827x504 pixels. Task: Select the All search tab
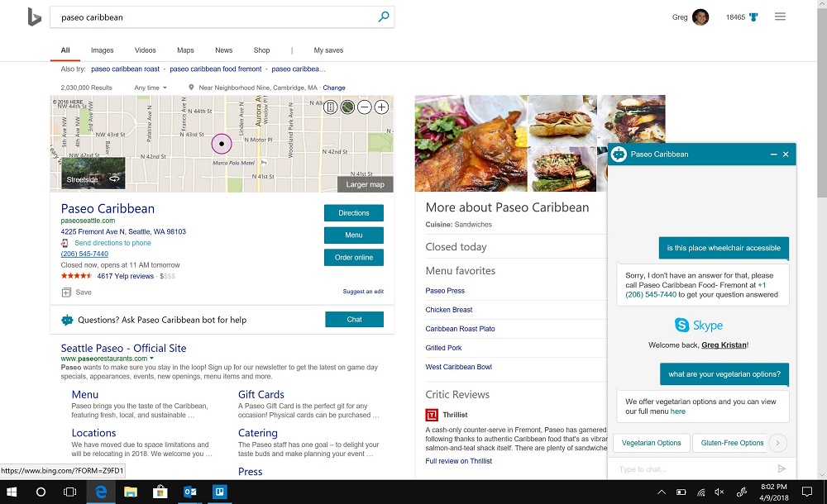point(65,50)
